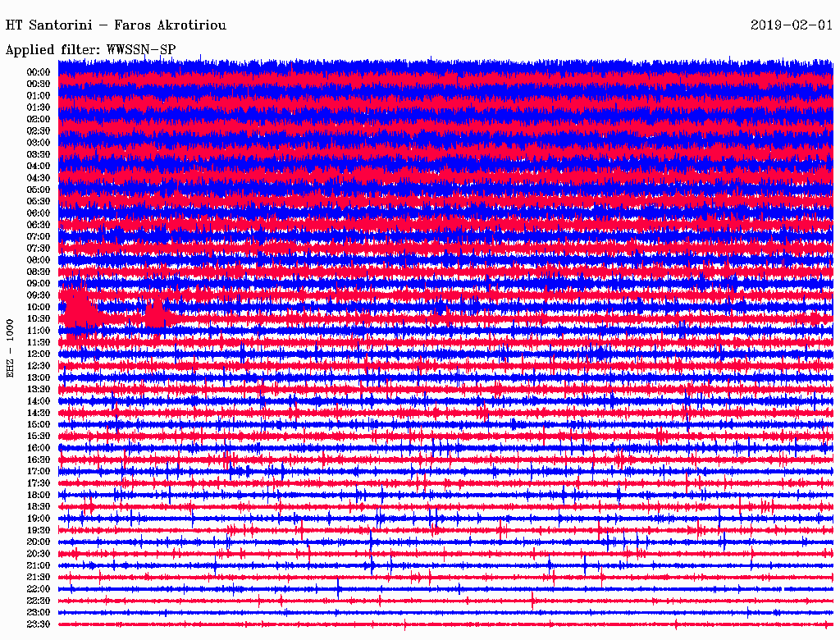Click the 07:30 time label

[39, 249]
